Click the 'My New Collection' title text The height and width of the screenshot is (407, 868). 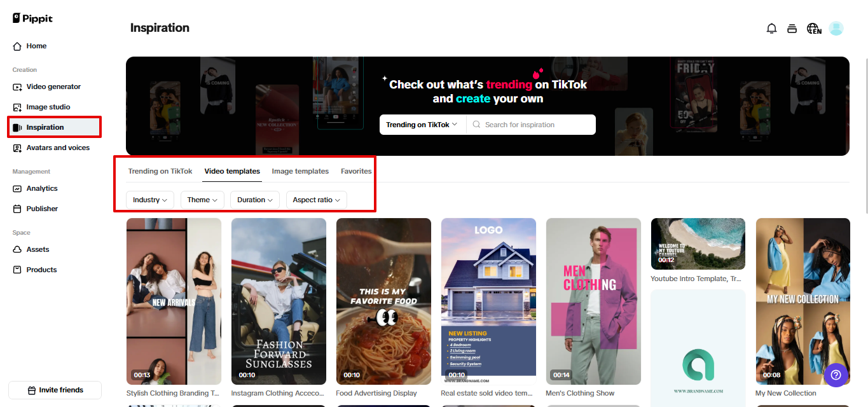[786, 393]
